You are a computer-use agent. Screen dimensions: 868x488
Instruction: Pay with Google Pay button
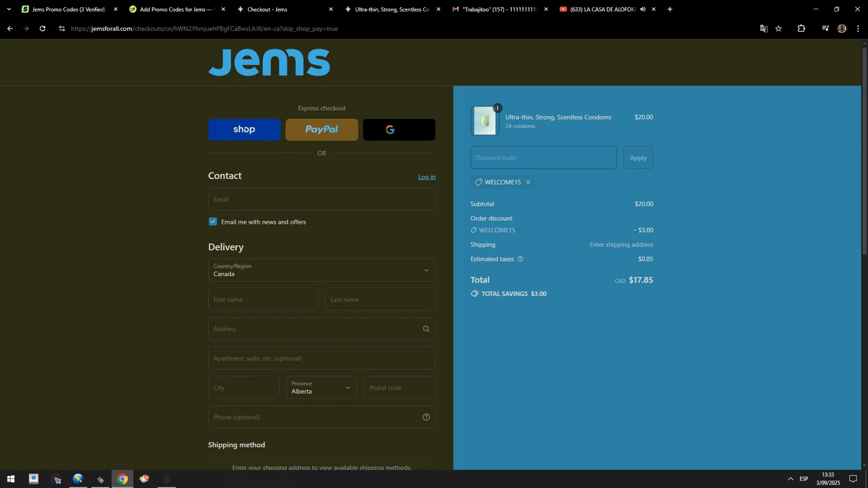(399, 130)
